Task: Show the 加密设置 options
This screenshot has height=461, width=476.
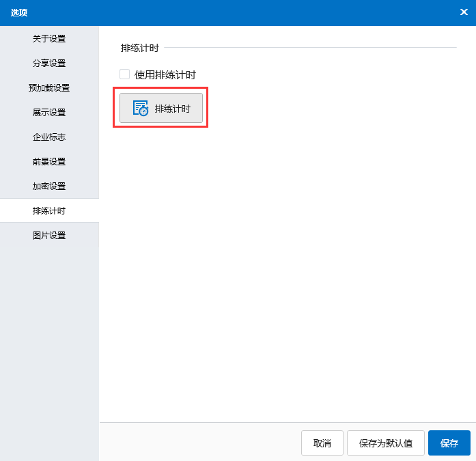Action: (49, 186)
